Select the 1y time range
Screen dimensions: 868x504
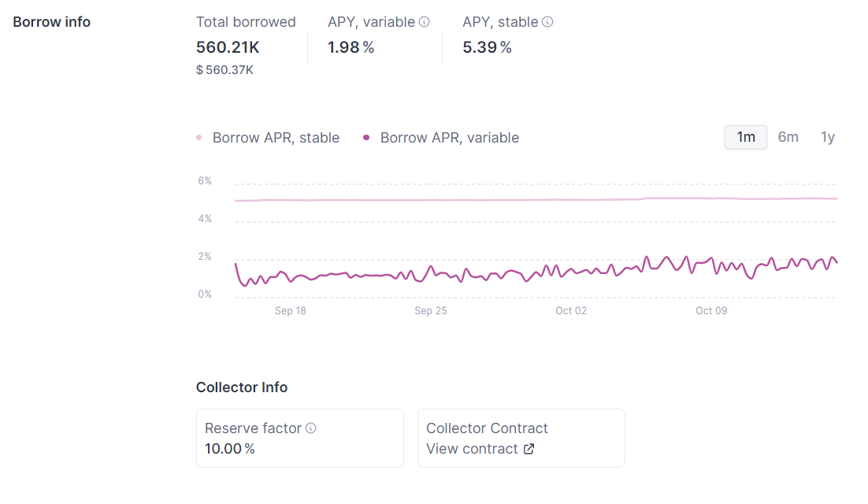[x=828, y=137]
